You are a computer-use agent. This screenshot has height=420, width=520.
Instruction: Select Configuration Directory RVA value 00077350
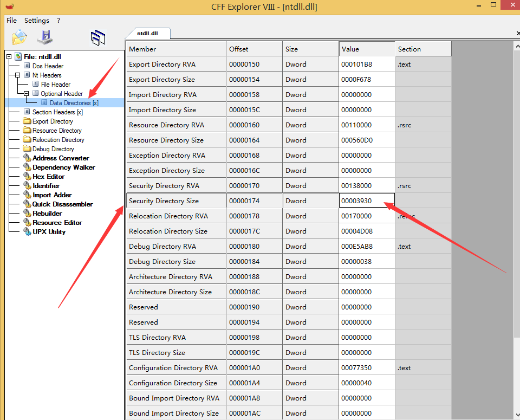(367, 367)
